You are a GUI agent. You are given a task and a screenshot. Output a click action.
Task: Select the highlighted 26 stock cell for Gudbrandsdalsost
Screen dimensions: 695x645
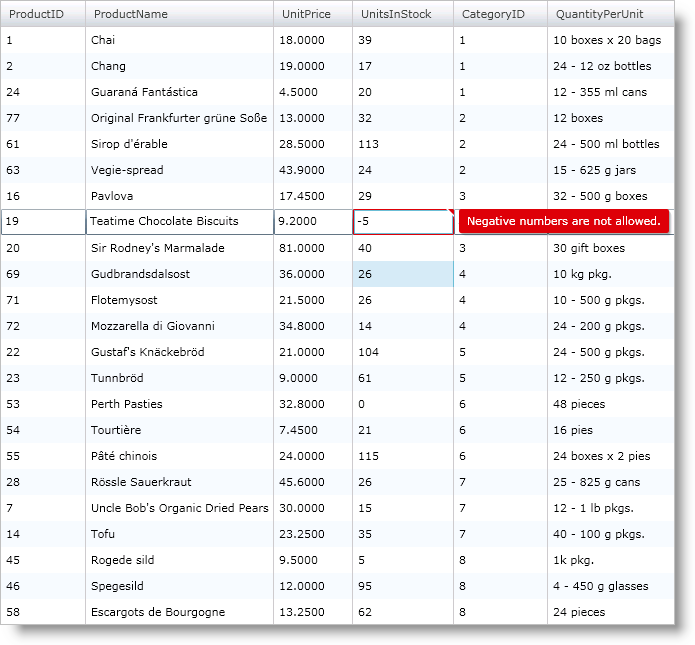click(402, 274)
